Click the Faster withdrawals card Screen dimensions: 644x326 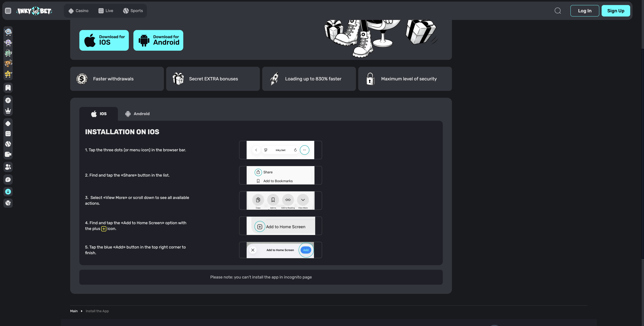pyautogui.click(x=117, y=79)
